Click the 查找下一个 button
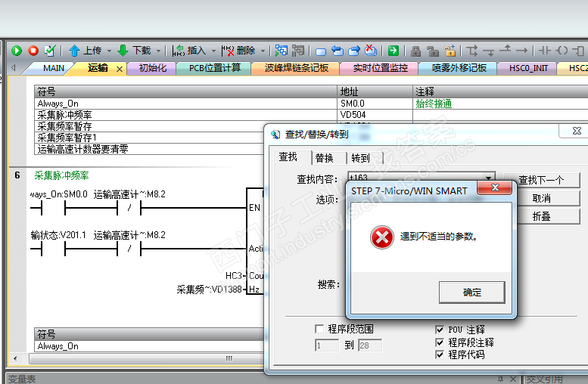 coord(541,180)
